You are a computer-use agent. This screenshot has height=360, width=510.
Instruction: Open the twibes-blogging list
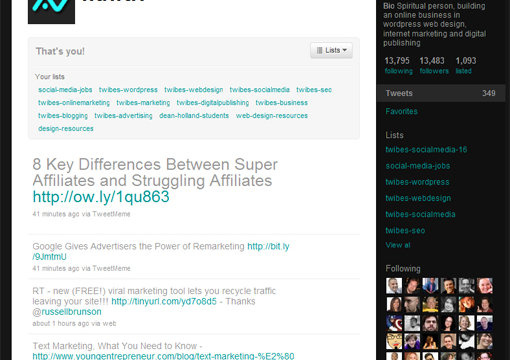[63, 116]
